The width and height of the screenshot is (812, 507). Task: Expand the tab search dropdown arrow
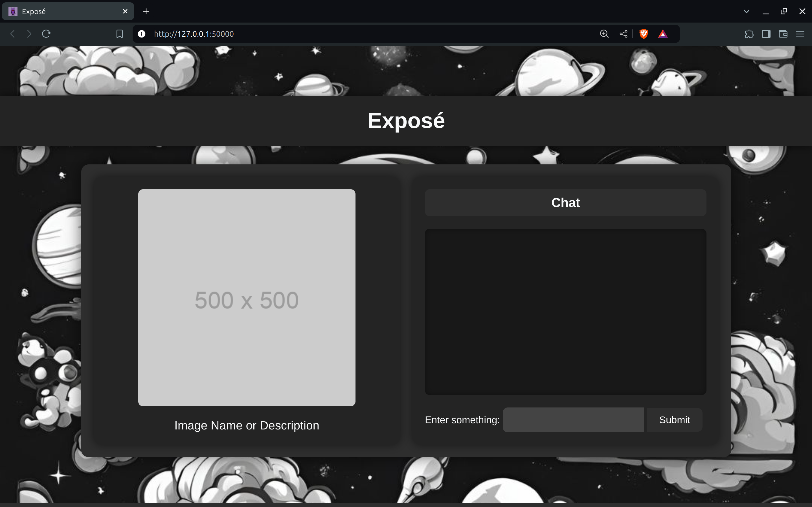coord(746,11)
